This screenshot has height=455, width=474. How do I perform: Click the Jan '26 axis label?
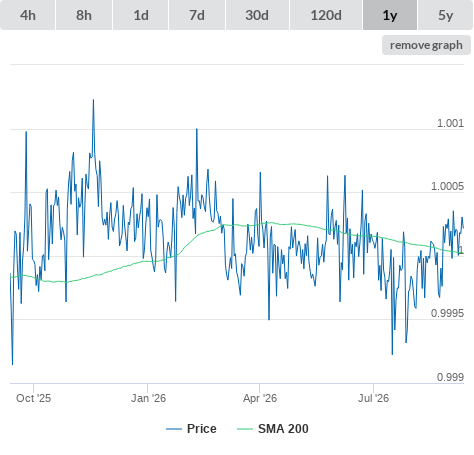148,398
